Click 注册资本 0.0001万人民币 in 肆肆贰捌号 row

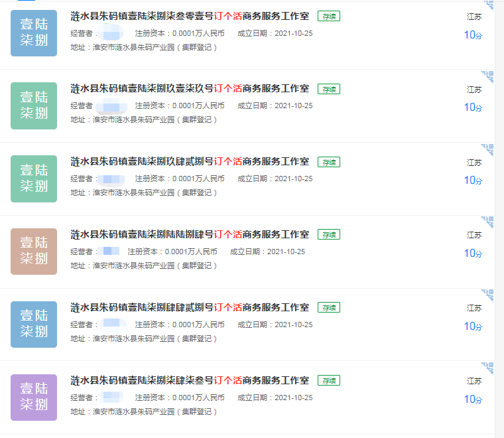pyautogui.click(x=180, y=325)
